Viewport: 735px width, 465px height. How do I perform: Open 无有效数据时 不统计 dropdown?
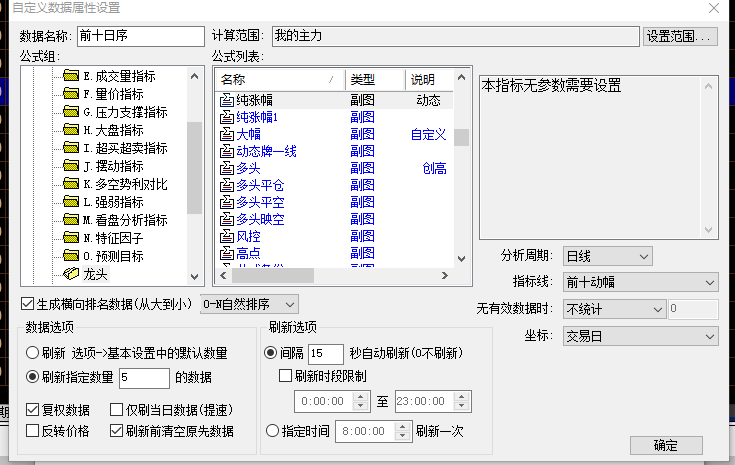(614, 309)
